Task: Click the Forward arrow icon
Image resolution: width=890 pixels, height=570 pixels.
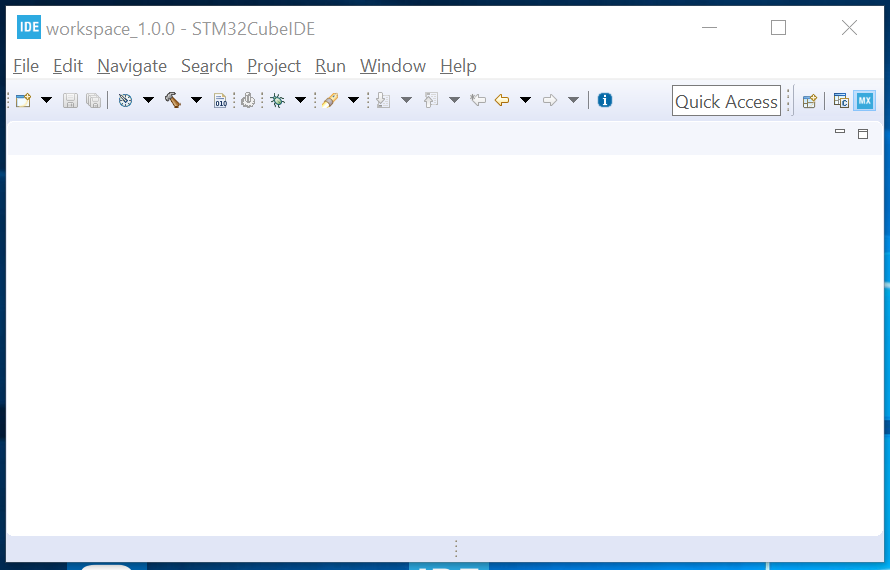Action: [549, 100]
